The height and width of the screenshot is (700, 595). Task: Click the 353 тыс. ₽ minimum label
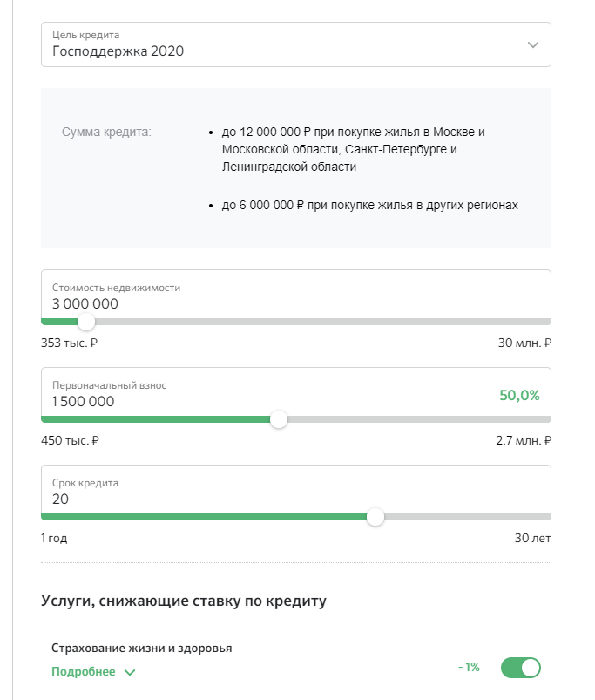(69, 343)
